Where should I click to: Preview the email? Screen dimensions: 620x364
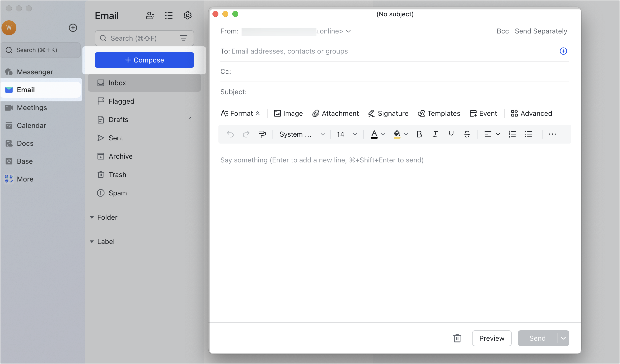(491, 338)
